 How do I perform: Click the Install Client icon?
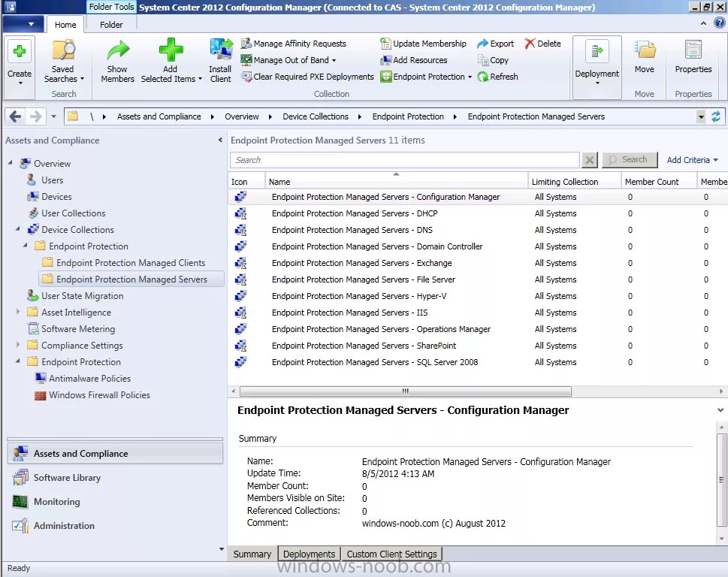click(221, 50)
